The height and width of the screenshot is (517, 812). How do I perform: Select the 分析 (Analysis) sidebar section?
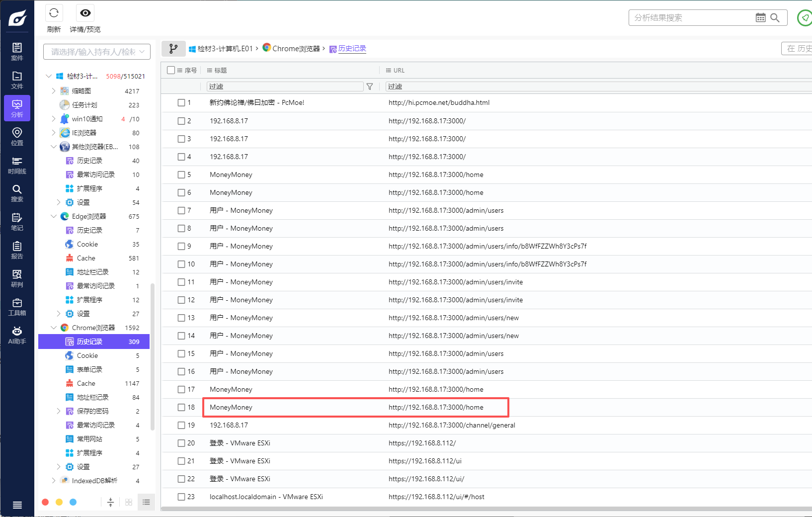tap(17, 108)
